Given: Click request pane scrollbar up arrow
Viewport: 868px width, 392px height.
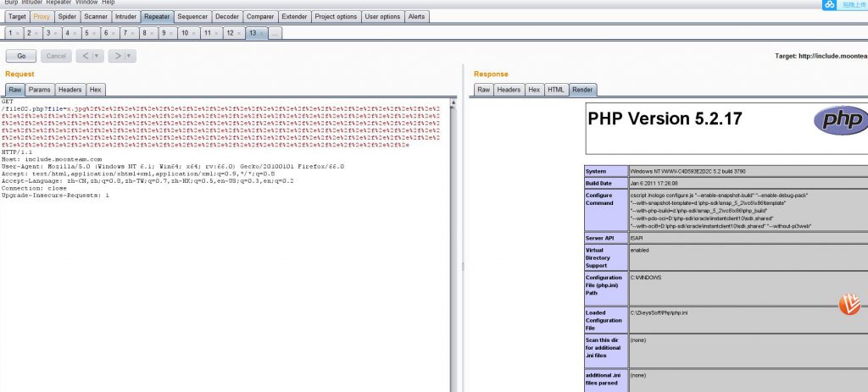Looking at the screenshot, I should [x=453, y=102].
